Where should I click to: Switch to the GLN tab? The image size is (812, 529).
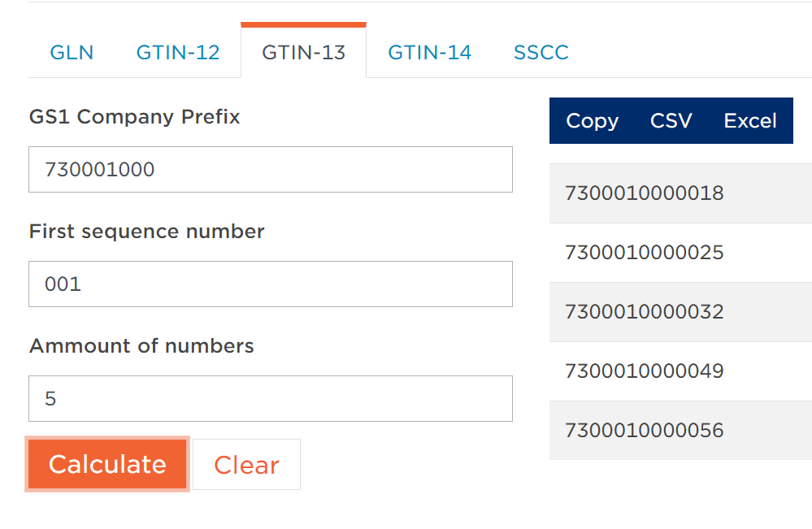tap(72, 52)
